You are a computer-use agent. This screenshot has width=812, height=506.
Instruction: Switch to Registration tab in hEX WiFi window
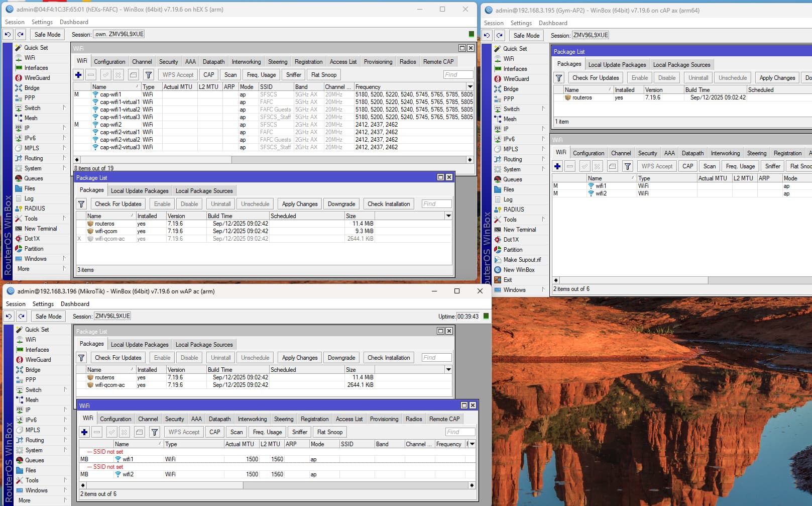point(308,62)
